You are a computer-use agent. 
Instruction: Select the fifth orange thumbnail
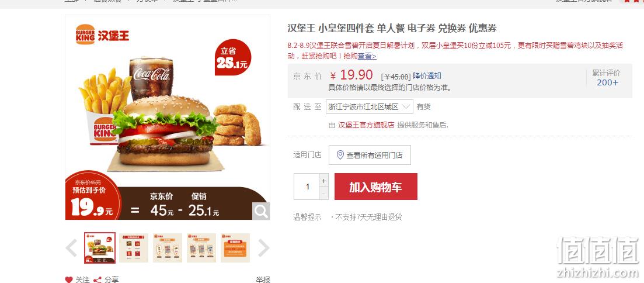235,248
